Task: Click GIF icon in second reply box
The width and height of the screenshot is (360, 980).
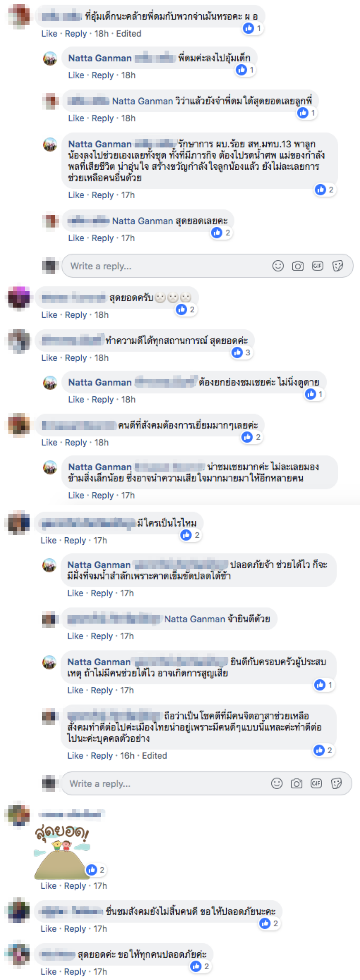Action: coord(316,783)
